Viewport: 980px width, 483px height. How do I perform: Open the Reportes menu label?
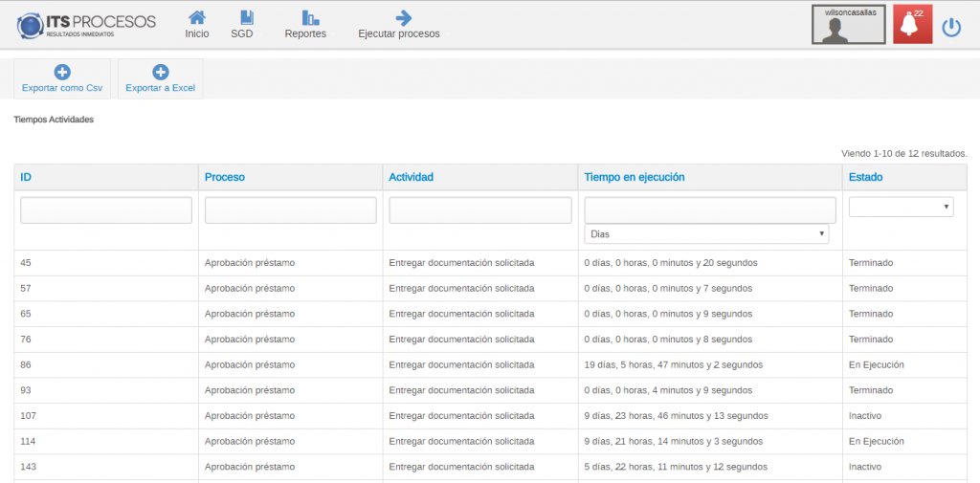305,33
